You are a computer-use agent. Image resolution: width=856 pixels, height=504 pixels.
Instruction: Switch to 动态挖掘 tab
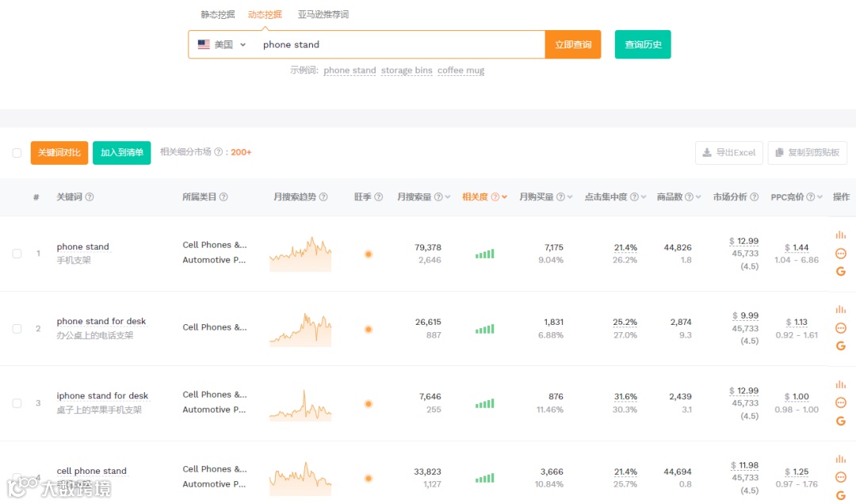(265, 15)
